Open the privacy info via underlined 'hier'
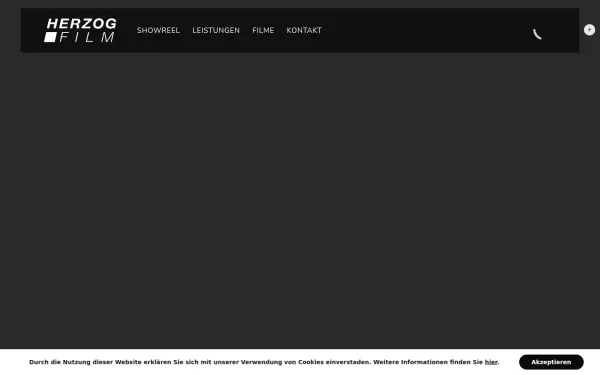This screenshot has height=375, width=600. (x=491, y=362)
